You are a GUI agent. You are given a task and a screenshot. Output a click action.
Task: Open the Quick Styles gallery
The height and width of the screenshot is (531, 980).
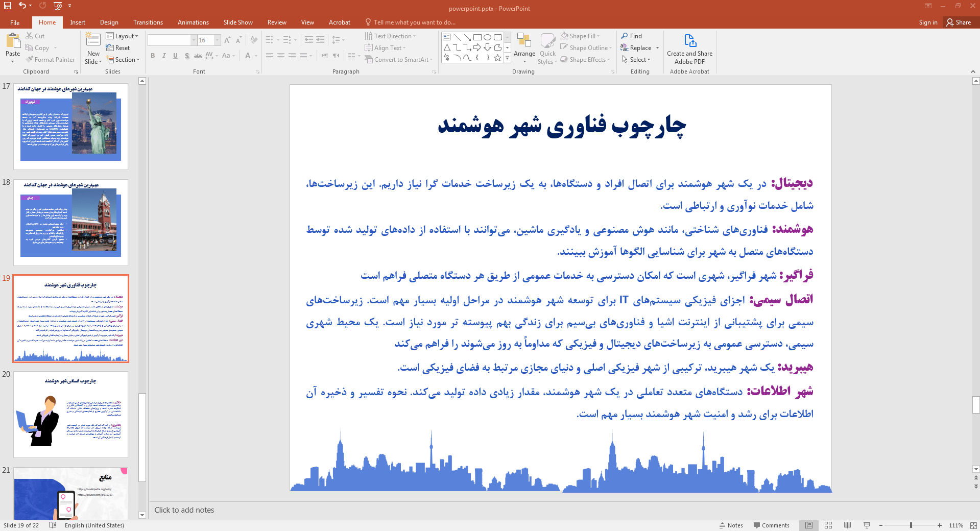(x=547, y=49)
